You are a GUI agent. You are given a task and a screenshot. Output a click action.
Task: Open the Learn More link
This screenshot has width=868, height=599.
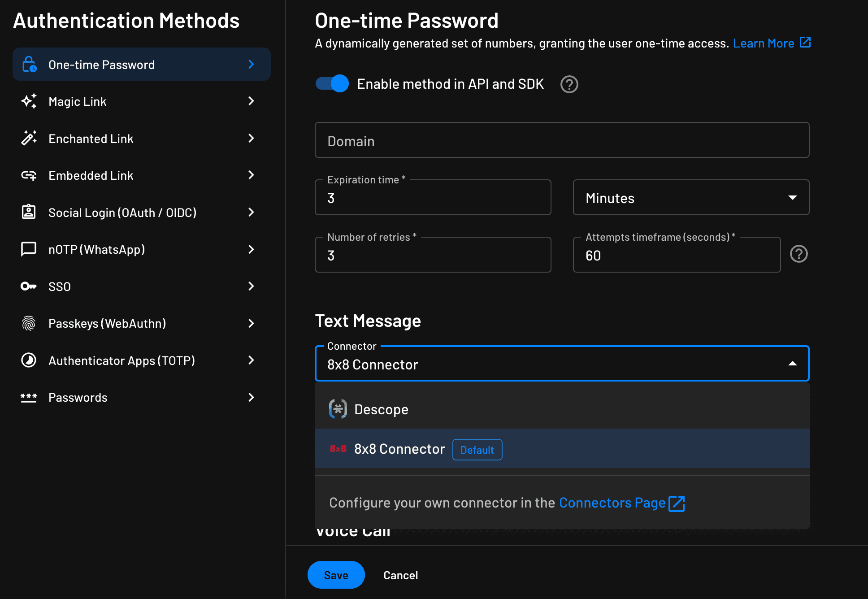tap(764, 43)
